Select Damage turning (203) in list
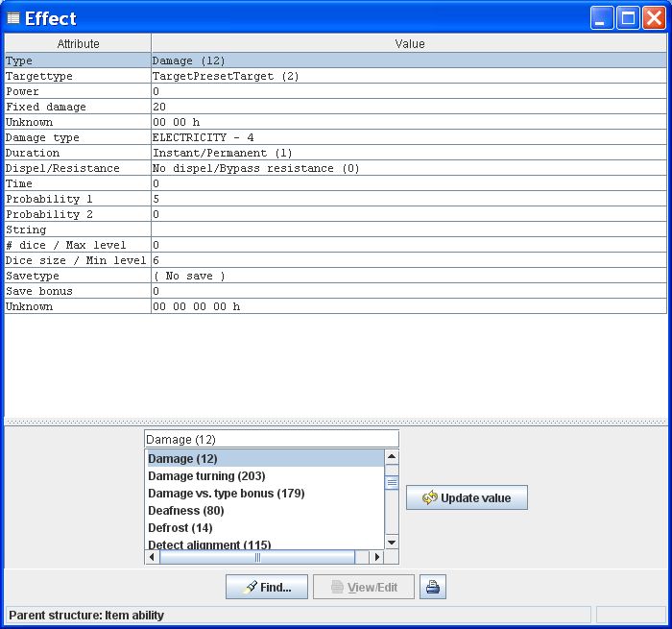672x629 pixels. [206, 476]
